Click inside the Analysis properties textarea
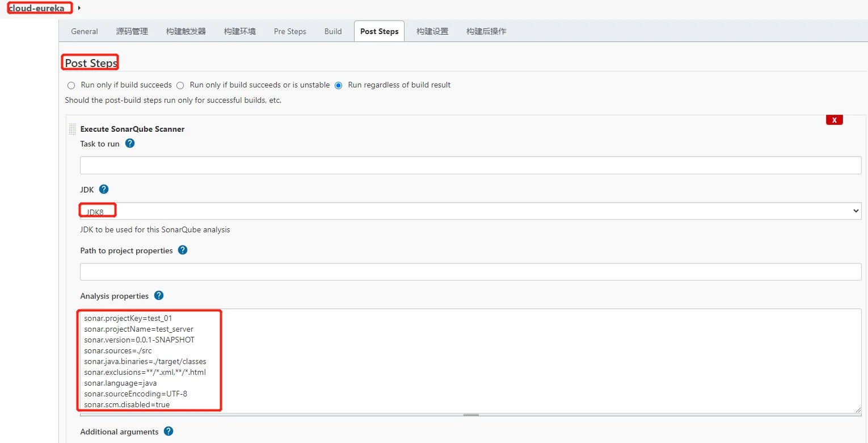Viewport: 868px width, 443px height. pos(470,361)
